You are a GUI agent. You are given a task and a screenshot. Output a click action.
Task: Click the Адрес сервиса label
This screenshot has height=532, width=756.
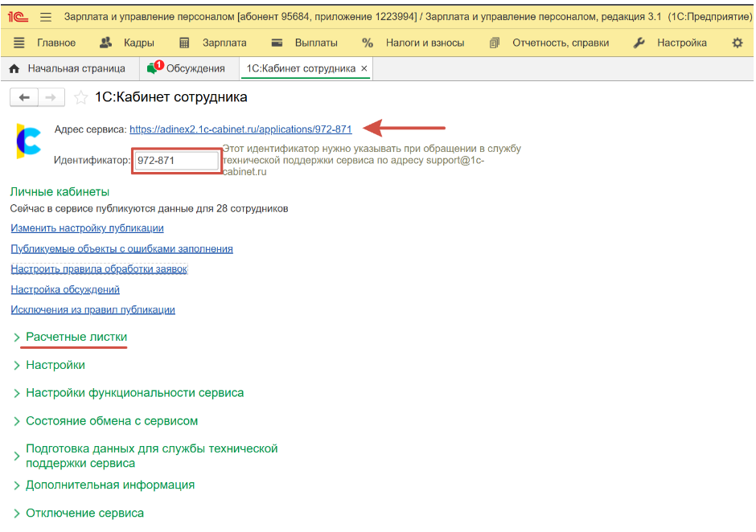[90, 129]
